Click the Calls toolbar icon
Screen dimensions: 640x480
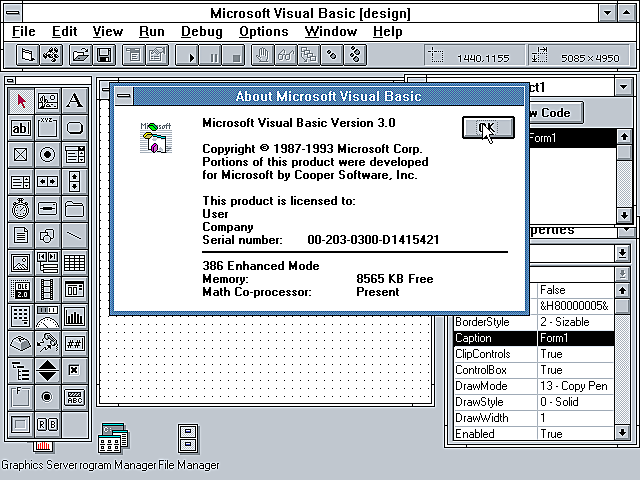click(309, 55)
